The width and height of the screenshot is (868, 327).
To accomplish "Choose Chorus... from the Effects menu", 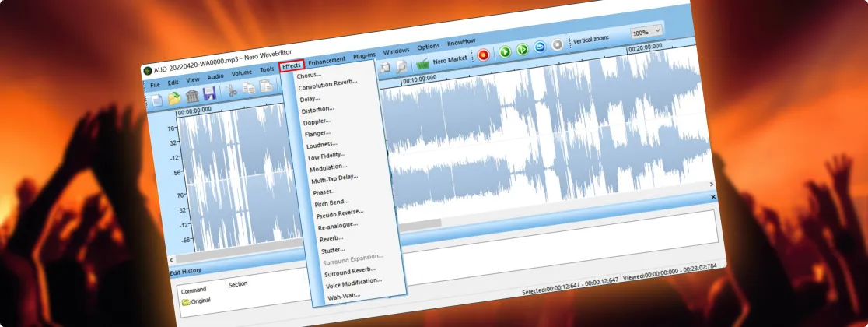I will (309, 75).
